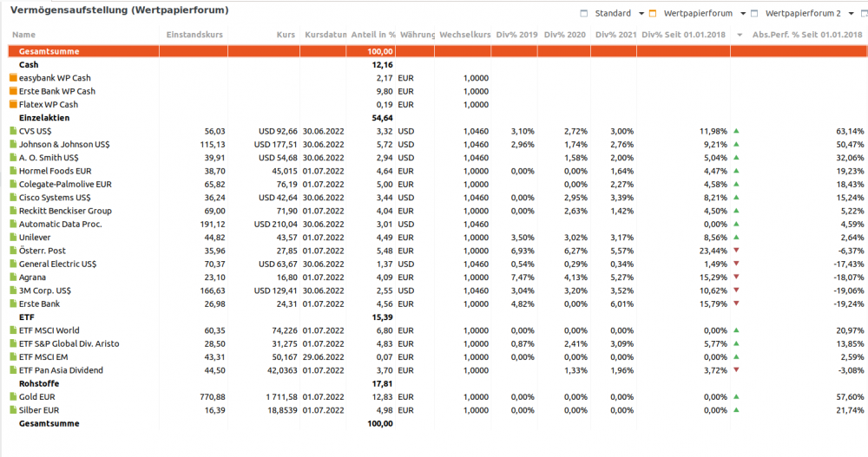Select the Rohstoffe category row
This screenshot has width=868, height=457.
[437, 383]
